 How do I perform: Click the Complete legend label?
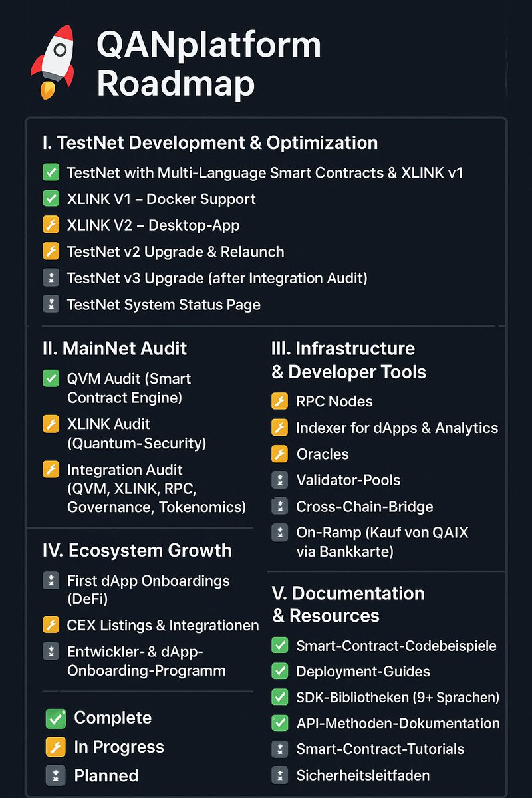click(113, 718)
